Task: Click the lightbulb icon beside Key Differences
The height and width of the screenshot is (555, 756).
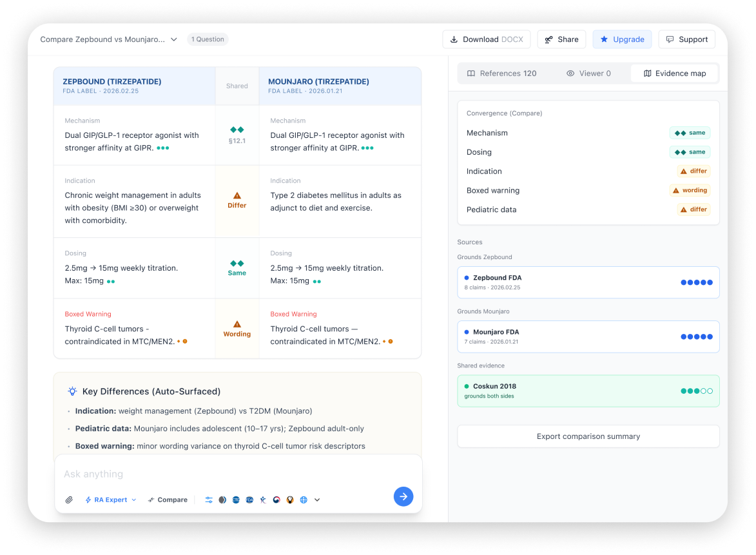Action: pyautogui.click(x=72, y=391)
